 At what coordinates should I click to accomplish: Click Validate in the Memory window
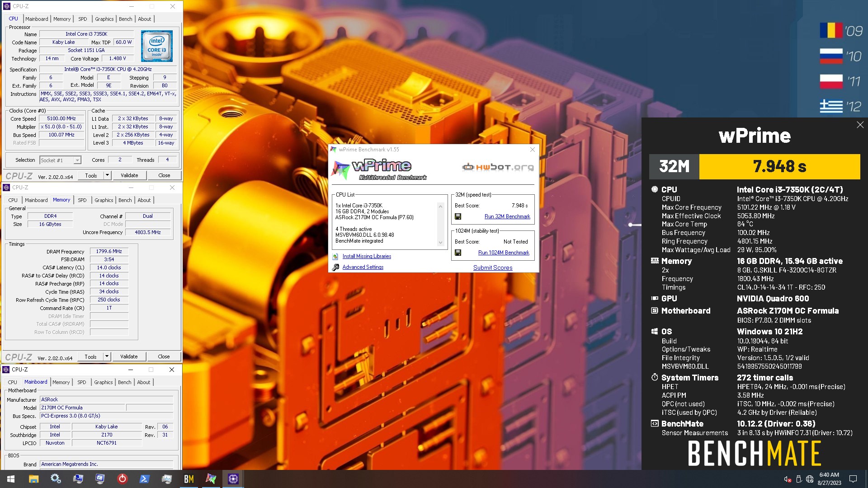129,357
